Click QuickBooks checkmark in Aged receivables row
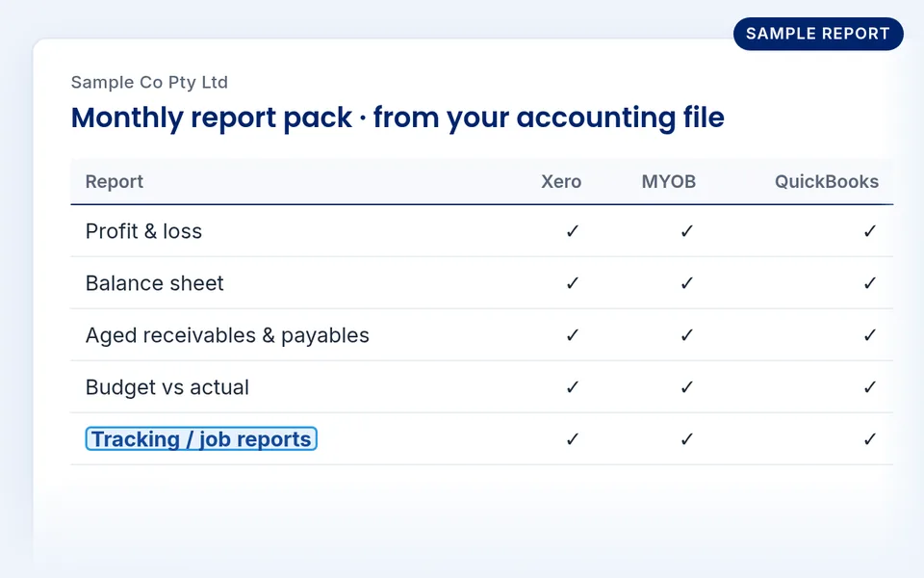Image resolution: width=924 pixels, height=578 pixels. (x=870, y=335)
